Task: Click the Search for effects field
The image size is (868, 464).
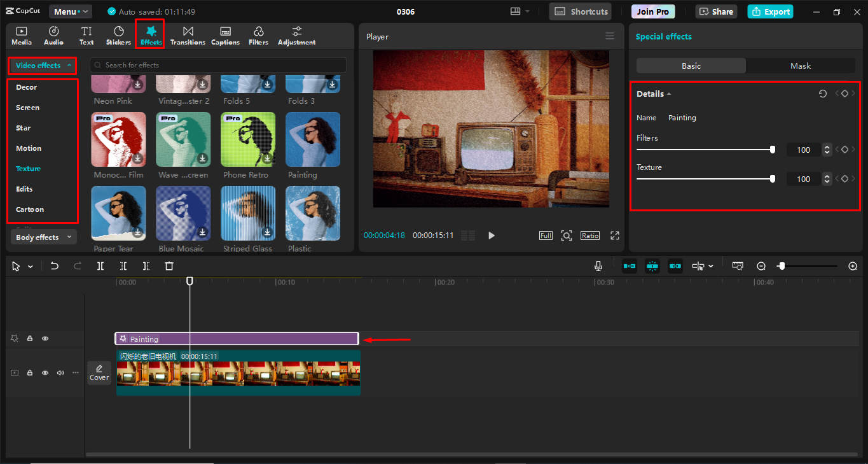Action: pos(217,65)
